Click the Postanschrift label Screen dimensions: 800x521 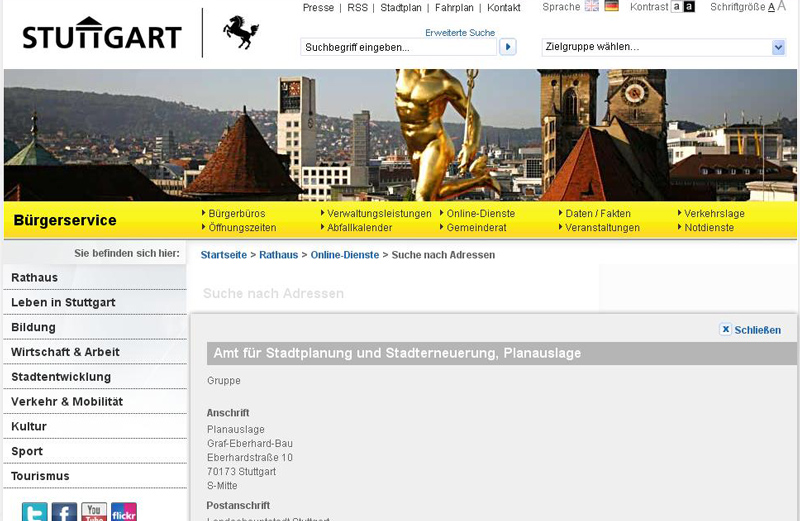(x=238, y=505)
